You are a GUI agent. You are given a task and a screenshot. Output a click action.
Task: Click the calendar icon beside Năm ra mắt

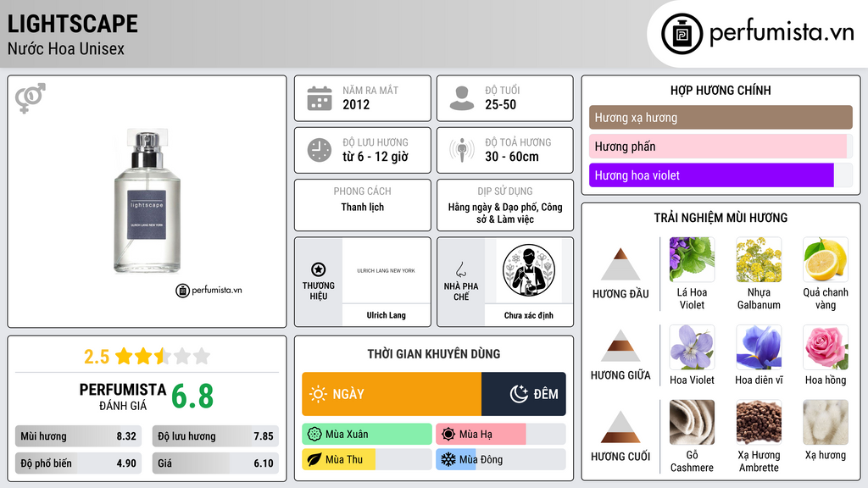(x=320, y=98)
